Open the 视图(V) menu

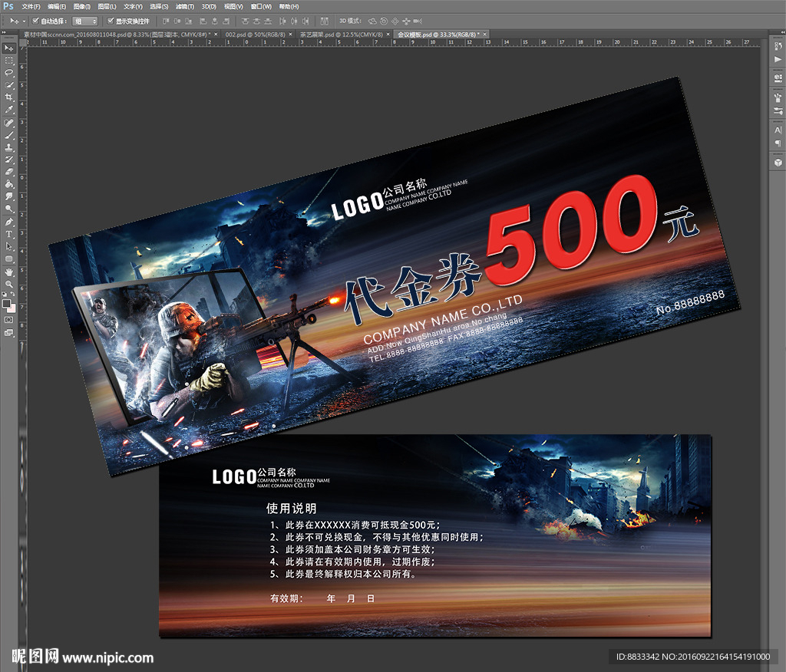[x=233, y=6]
